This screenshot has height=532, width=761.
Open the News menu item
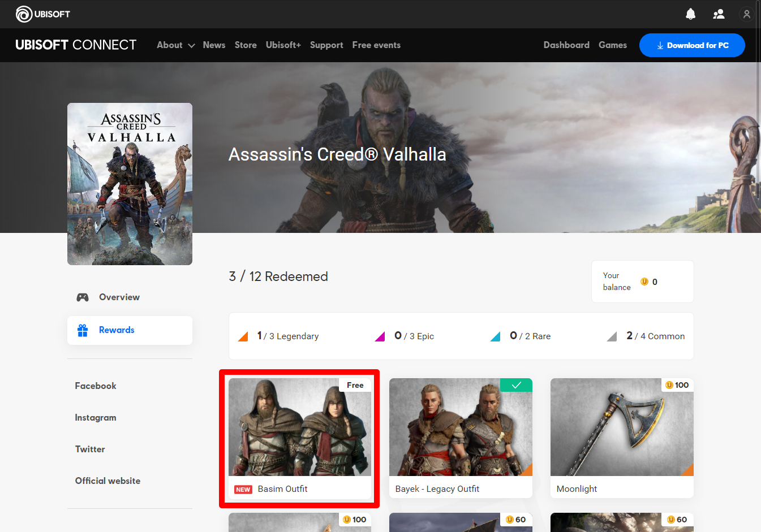pyautogui.click(x=214, y=45)
